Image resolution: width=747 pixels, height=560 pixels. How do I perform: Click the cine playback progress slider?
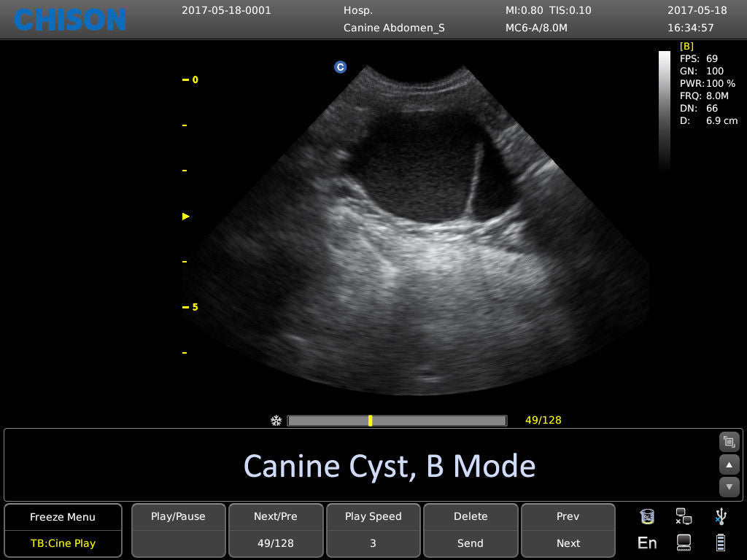[398, 421]
